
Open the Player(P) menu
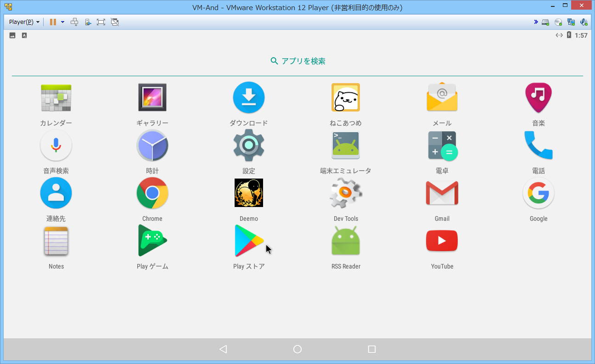[24, 22]
